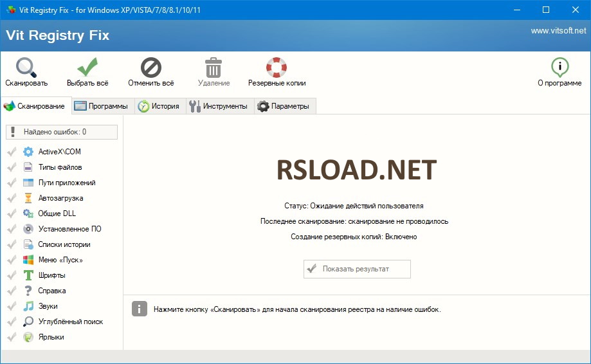Click the Отменить всё prohibition icon
The width and height of the screenshot is (591, 364).
[150, 68]
